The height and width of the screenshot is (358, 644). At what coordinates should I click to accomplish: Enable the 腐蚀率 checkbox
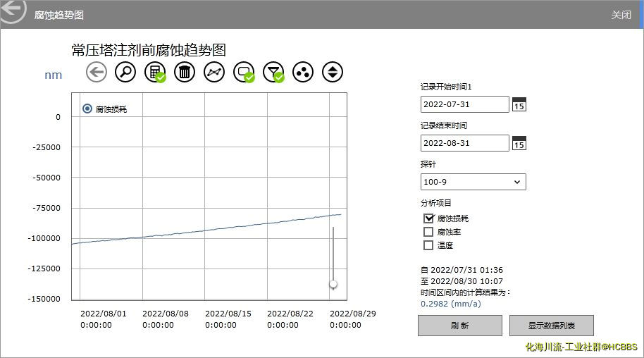[428, 232]
